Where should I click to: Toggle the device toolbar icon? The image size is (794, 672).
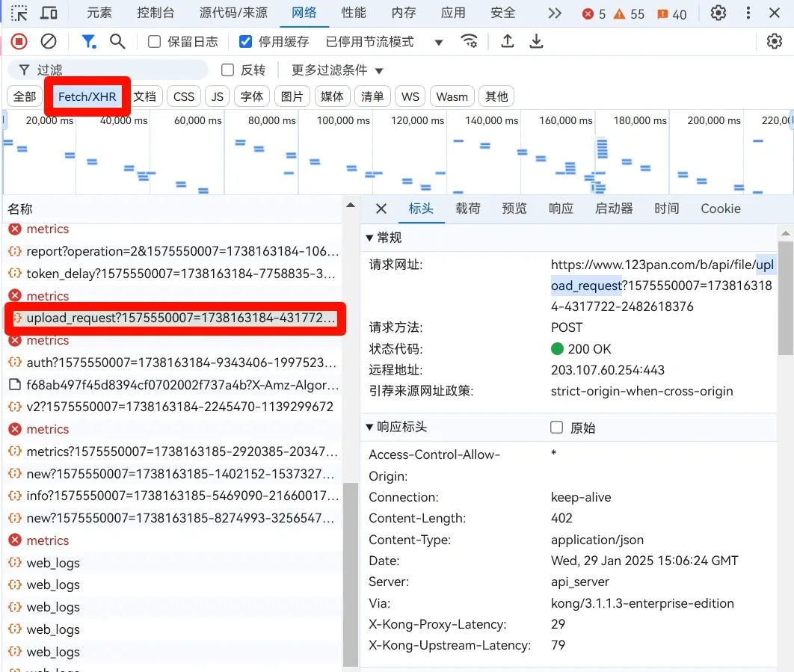[x=49, y=13]
